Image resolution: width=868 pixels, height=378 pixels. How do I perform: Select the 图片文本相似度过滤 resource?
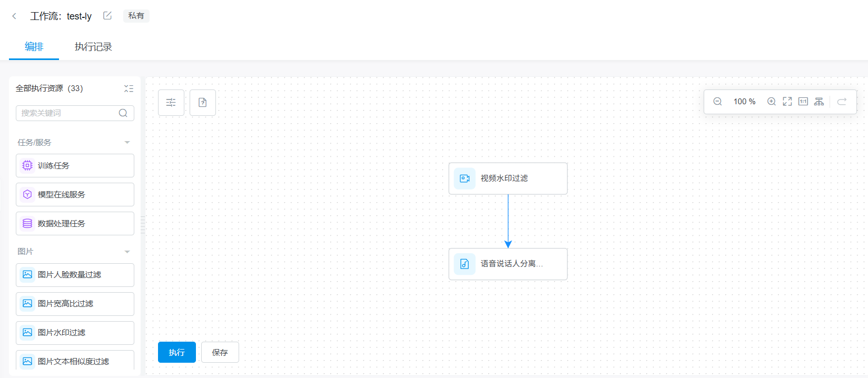[75, 360]
